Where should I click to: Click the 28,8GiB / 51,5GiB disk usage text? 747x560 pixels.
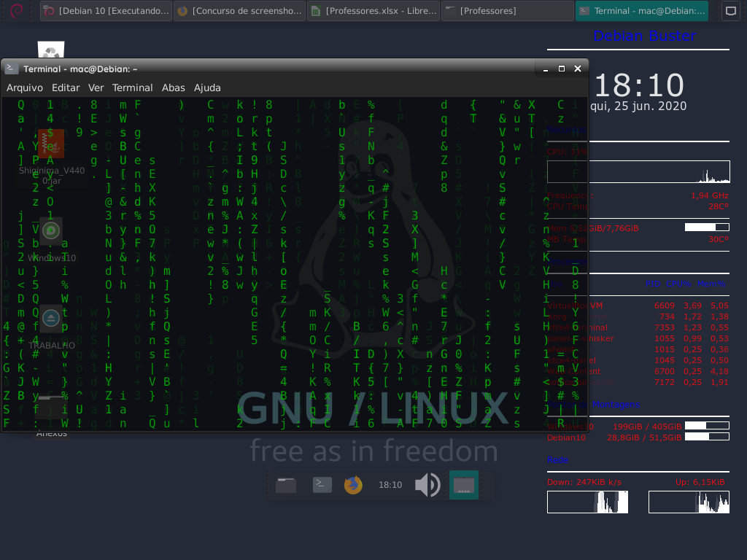pyautogui.click(x=644, y=437)
